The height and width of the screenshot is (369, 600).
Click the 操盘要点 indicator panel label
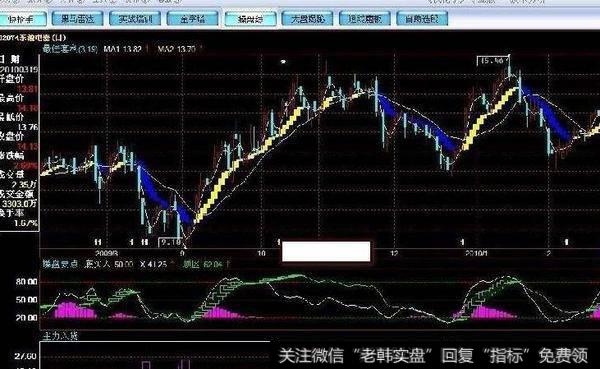pos(60,264)
